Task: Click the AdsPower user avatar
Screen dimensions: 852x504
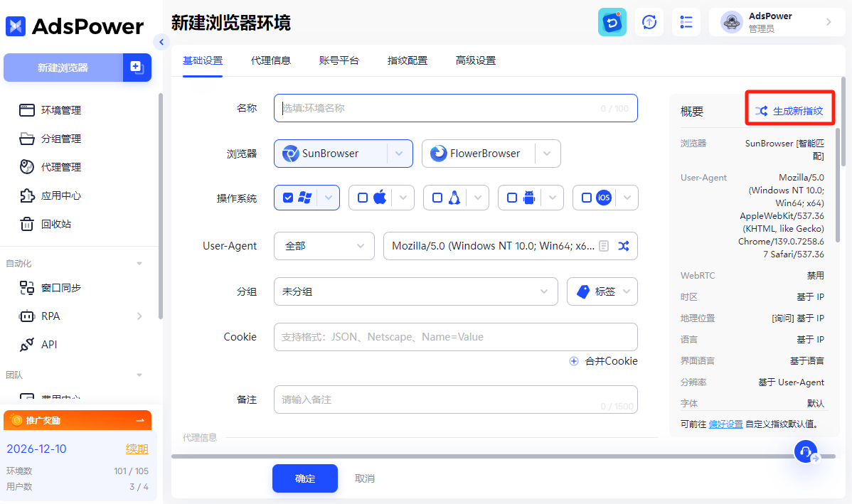Action: click(x=731, y=22)
